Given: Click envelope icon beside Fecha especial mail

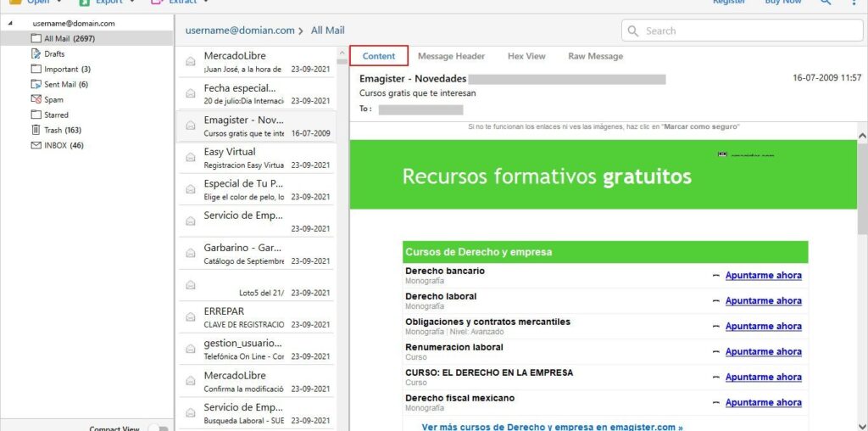Looking at the screenshot, I should point(191,93).
